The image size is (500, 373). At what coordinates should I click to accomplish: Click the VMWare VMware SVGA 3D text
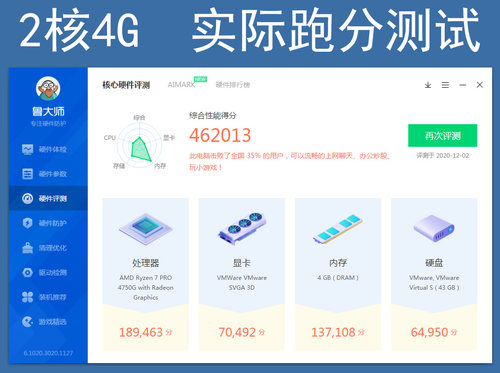242,282
